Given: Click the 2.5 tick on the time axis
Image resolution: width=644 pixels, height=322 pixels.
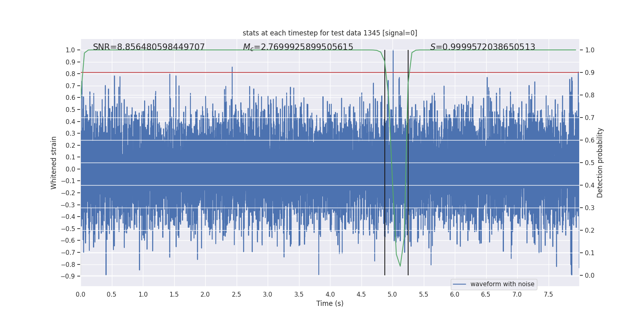Looking at the screenshot, I should coord(236,295).
